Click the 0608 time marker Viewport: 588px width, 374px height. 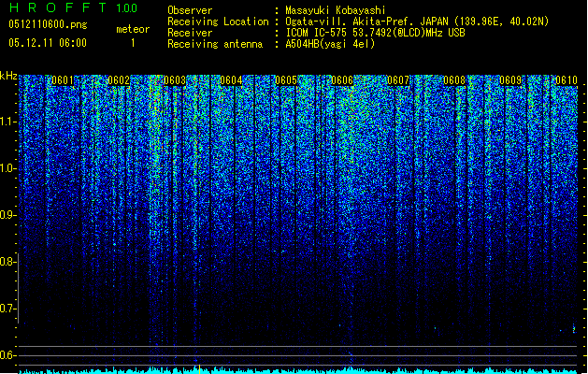point(454,80)
